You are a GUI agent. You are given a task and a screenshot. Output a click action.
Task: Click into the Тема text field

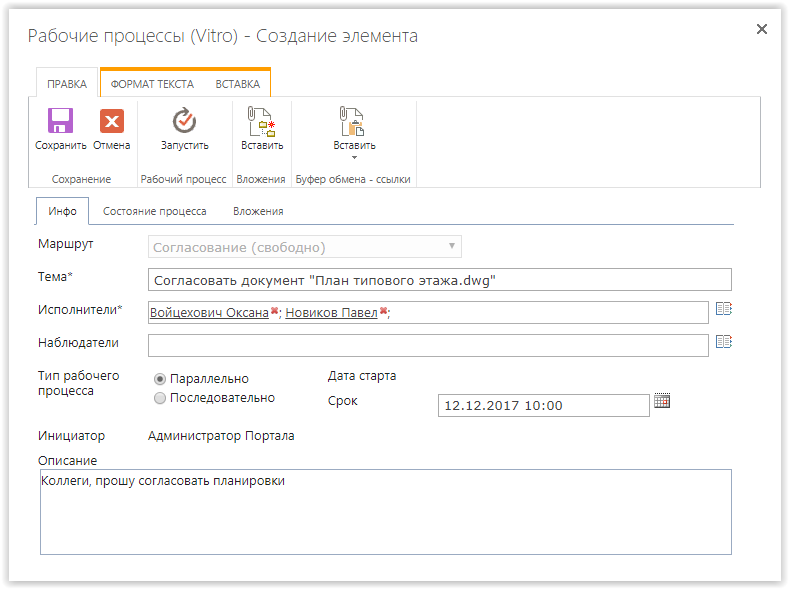439,280
